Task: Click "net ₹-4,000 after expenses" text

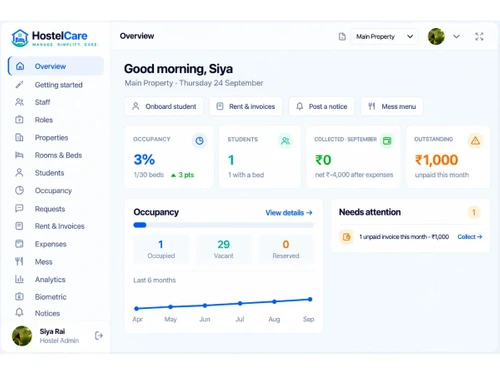Action: coord(354,175)
